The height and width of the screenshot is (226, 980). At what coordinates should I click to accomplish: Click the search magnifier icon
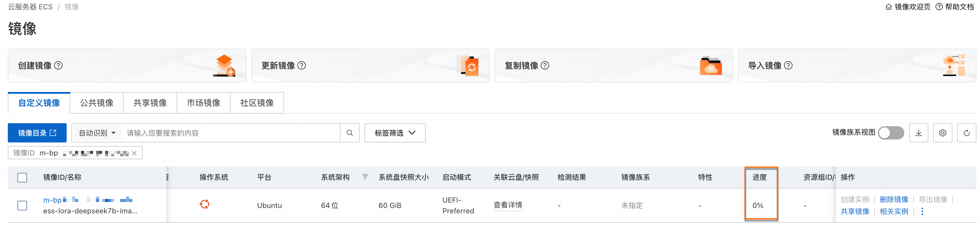point(349,133)
